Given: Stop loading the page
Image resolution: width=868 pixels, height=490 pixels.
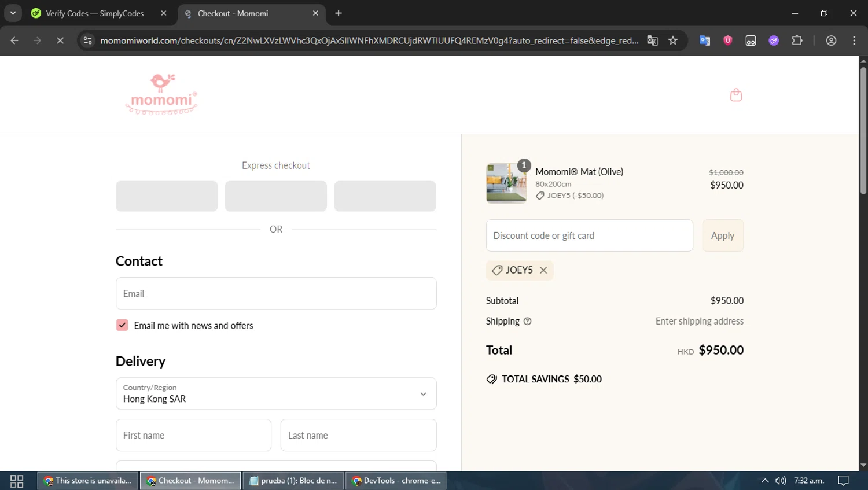Looking at the screenshot, I should click(x=60, y=40).
